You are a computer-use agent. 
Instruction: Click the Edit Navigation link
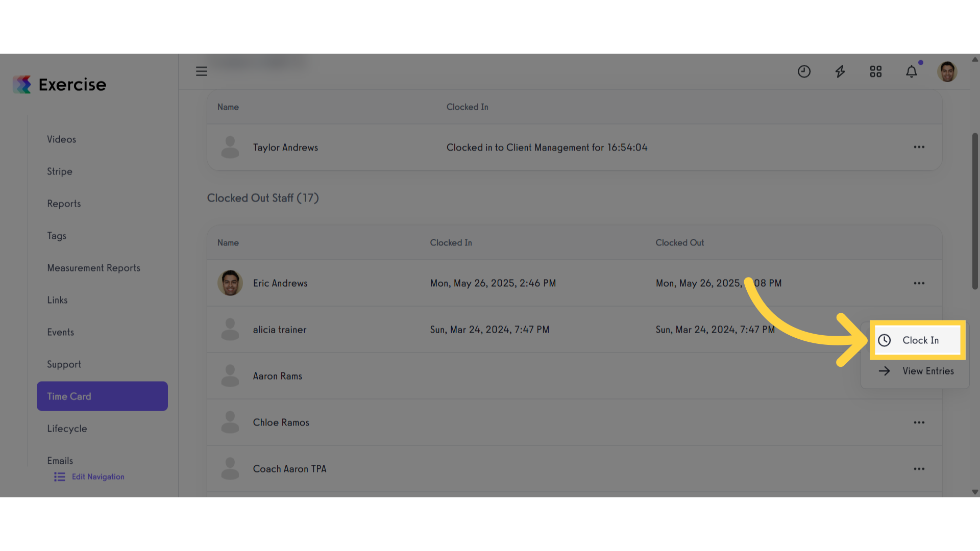98,477
